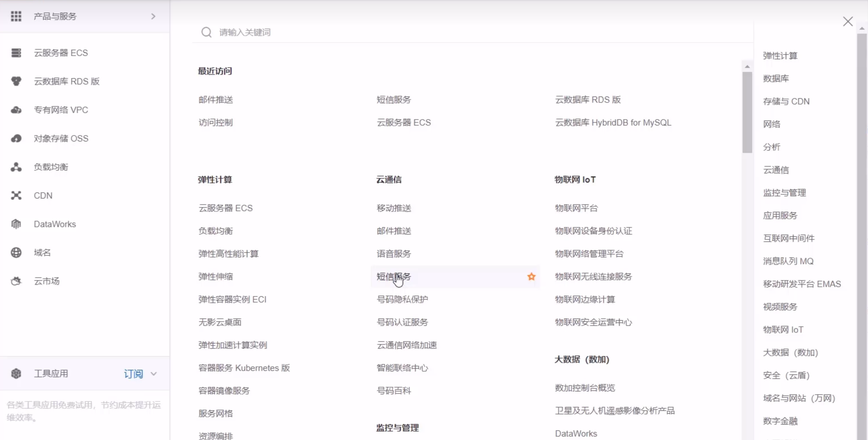Open 弹性容器实例 ECI
Image resolution: width=868 pixels, height=440 pixels.
pos(232,299)
